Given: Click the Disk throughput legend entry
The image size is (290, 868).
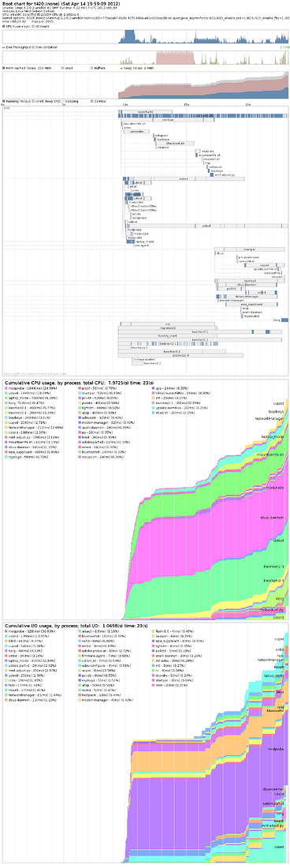Looking at the screenshot, I should (x=17, y=47).
